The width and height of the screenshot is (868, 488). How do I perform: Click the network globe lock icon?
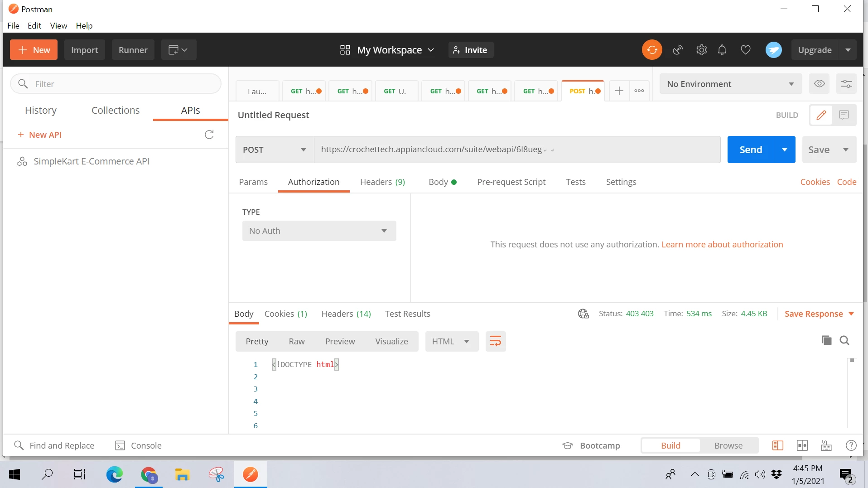click(x=583, y=314)
